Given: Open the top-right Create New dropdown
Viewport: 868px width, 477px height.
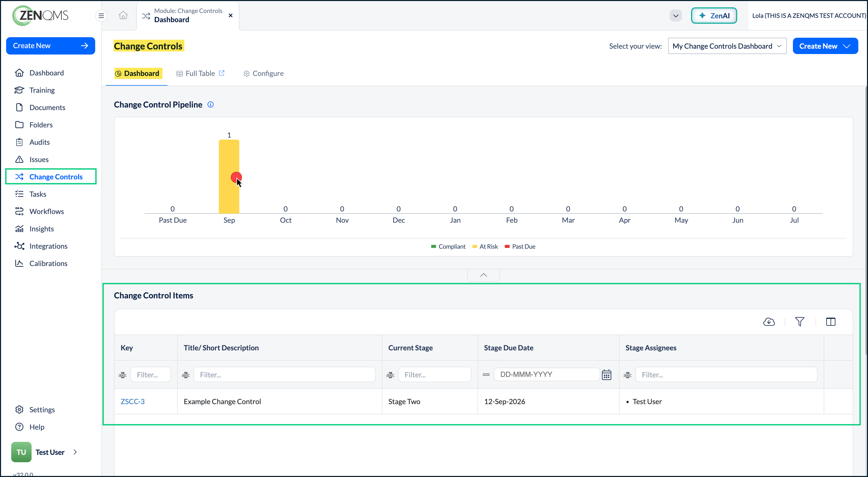Looking at the screenshot, I should (825, 46).
